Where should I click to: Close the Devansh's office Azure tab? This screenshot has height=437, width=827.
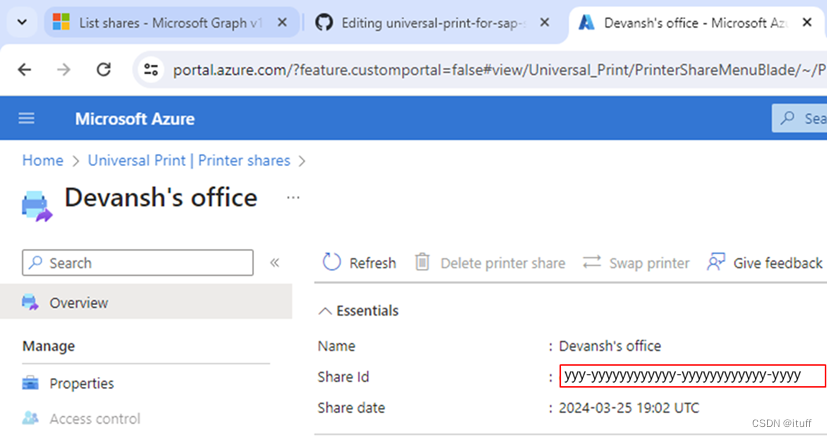807,23
